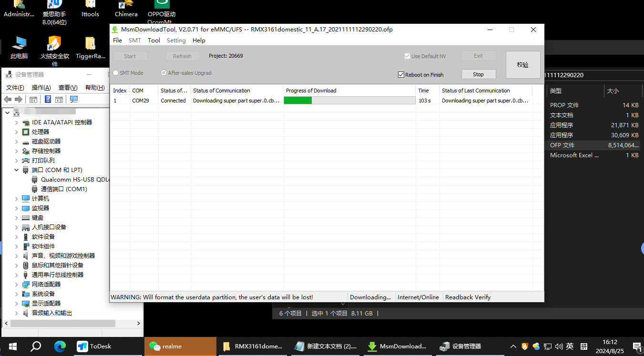
Task: Select the TiggerRa... folder desktop icon
Action: [x=91, y=48]
